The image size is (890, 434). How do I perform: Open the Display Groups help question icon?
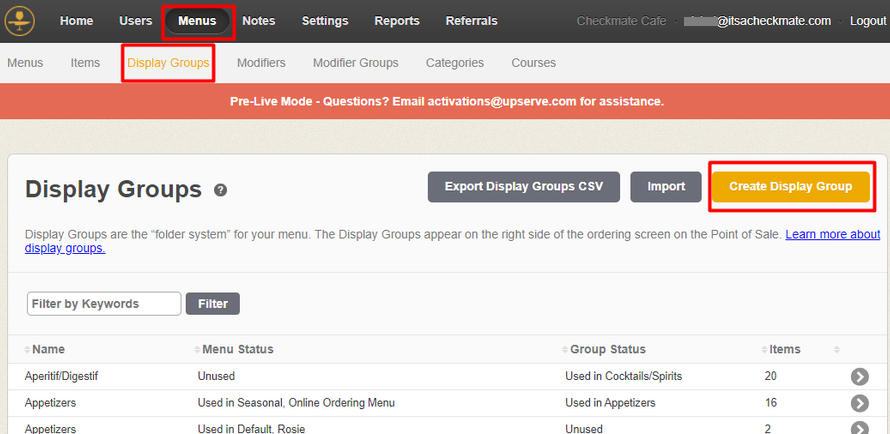(x=220, y=190)
